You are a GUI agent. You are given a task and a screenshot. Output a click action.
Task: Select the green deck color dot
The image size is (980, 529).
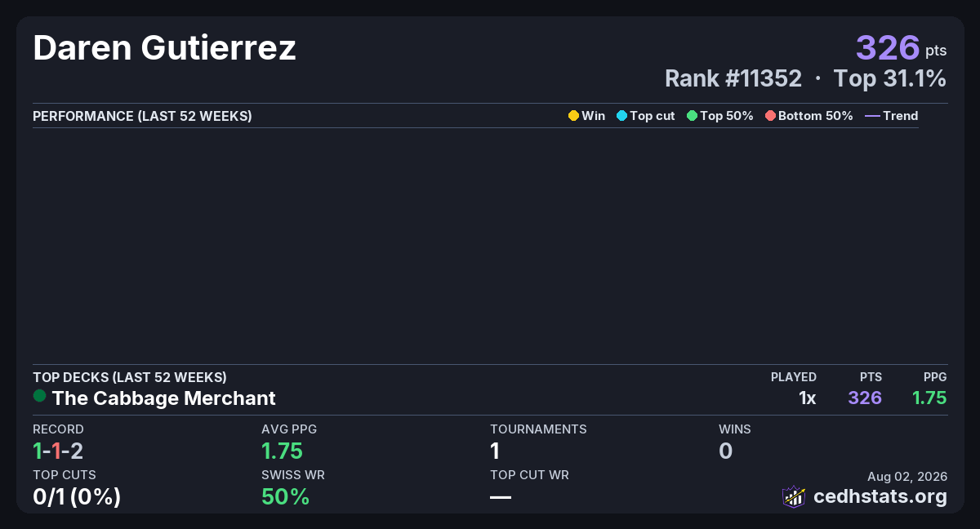pyautogui.click(x=39, y=396)
